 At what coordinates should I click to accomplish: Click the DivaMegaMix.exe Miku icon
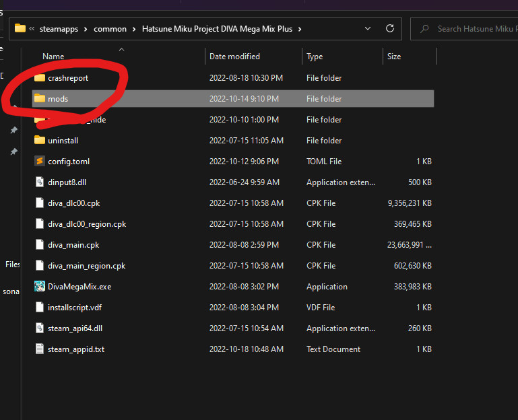(x=40, y=286)
